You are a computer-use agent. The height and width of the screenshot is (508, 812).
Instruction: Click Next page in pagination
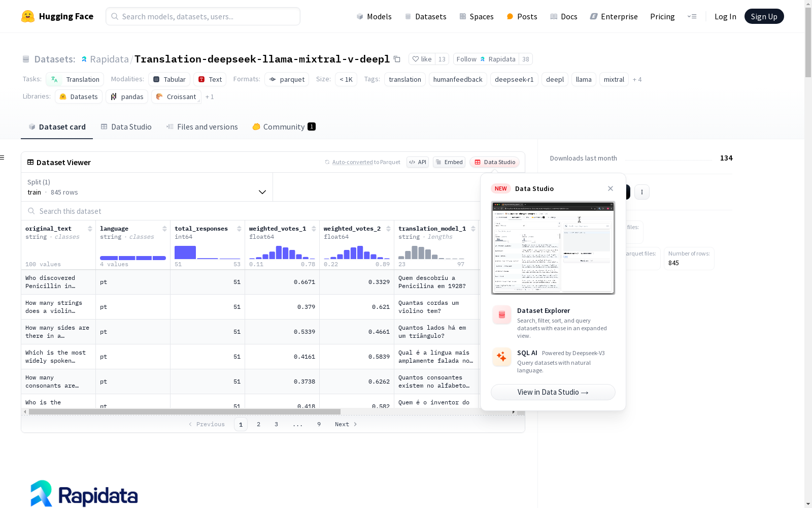(x=346, y=424)
